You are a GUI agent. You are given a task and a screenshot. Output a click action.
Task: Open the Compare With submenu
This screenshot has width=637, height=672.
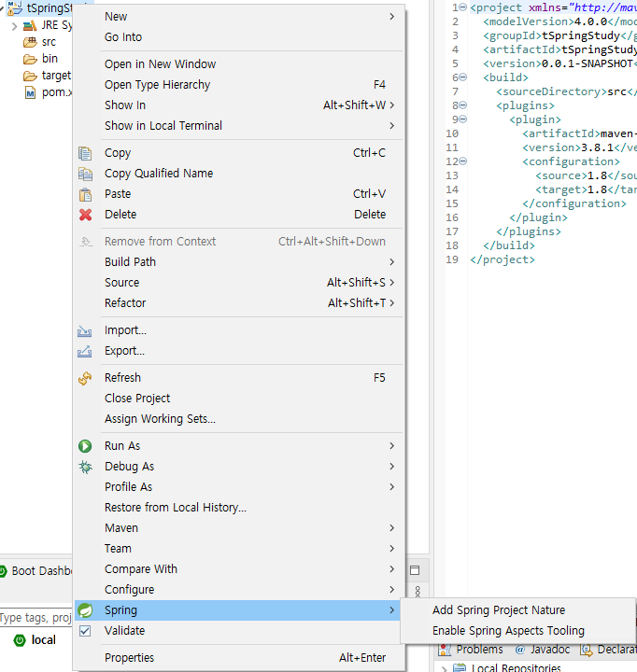coord(239,569)
